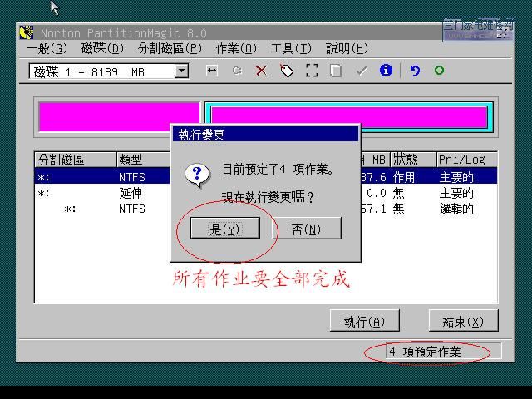This screenshot has height=399, width=532.
Task: Open the 一般(G) menu
Action: click(47, 49)
